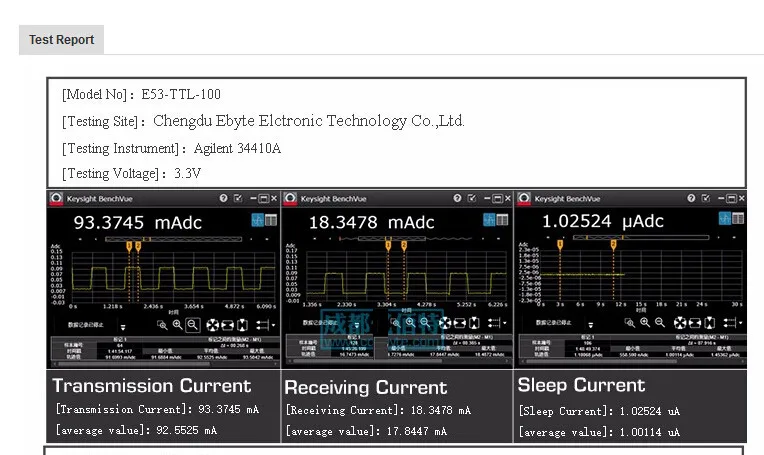Autoscale horizontal axis in Sleep Current window

(695, 322)
